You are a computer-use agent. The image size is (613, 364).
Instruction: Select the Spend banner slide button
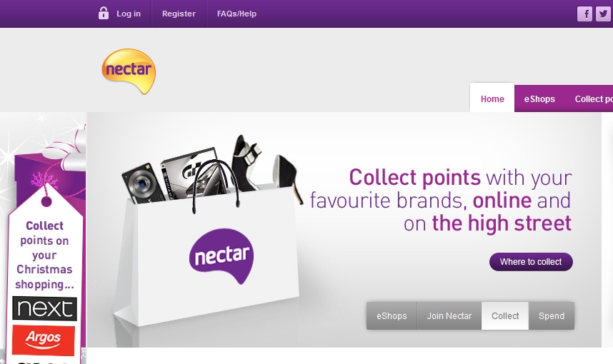(552, 315)
